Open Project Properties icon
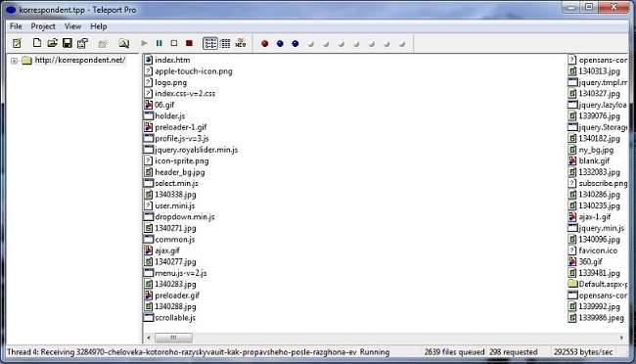Viewport: 636px width, 364px height. click(83, 43)
